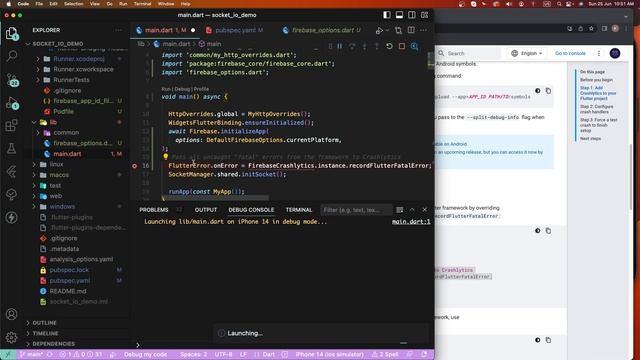Open the Testing flask view
Image resolution: width=640 pixels, height=360 pixels.
(x=11, y=148)
